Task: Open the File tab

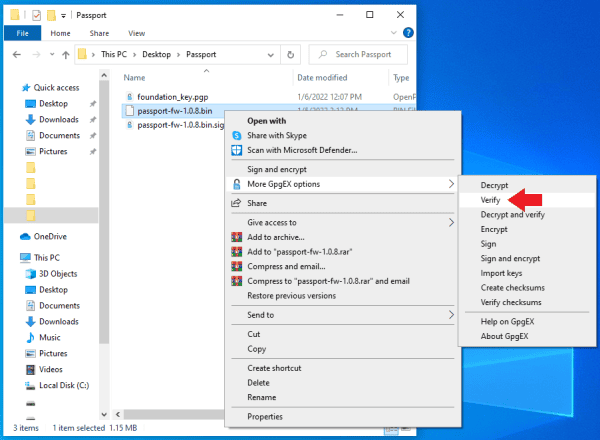Action: point(23,33)
